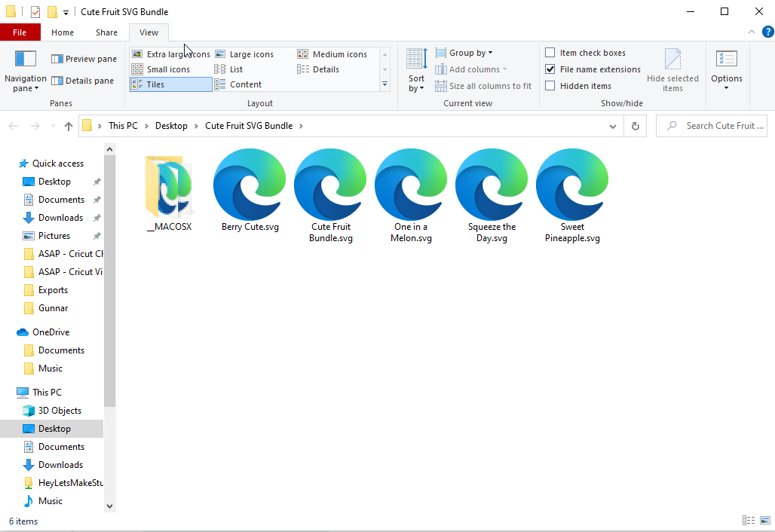
Task: Go up one folder level
Action: (68, 126)
